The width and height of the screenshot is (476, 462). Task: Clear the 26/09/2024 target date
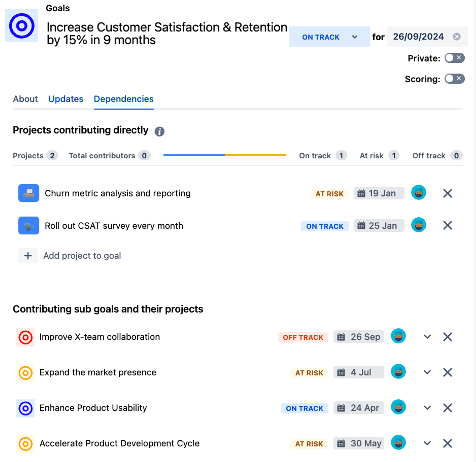457,37
